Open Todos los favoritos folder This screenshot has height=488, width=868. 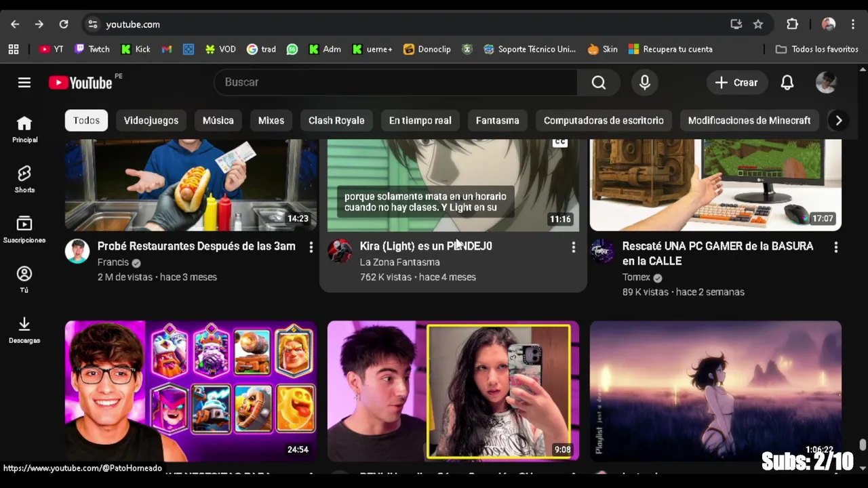[x=817, y=49]
